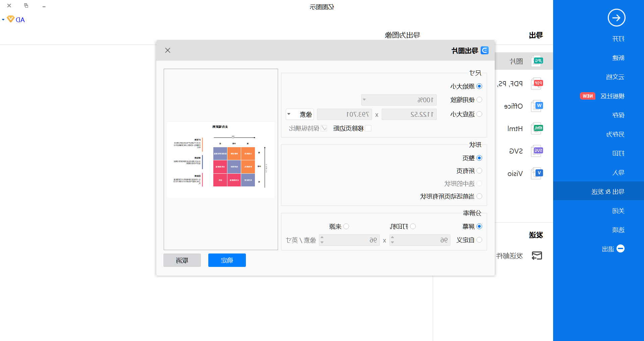Select the 自定义 custom resolution radio
The width and height of the screenshot is (644, 341).
pos(479,240)
